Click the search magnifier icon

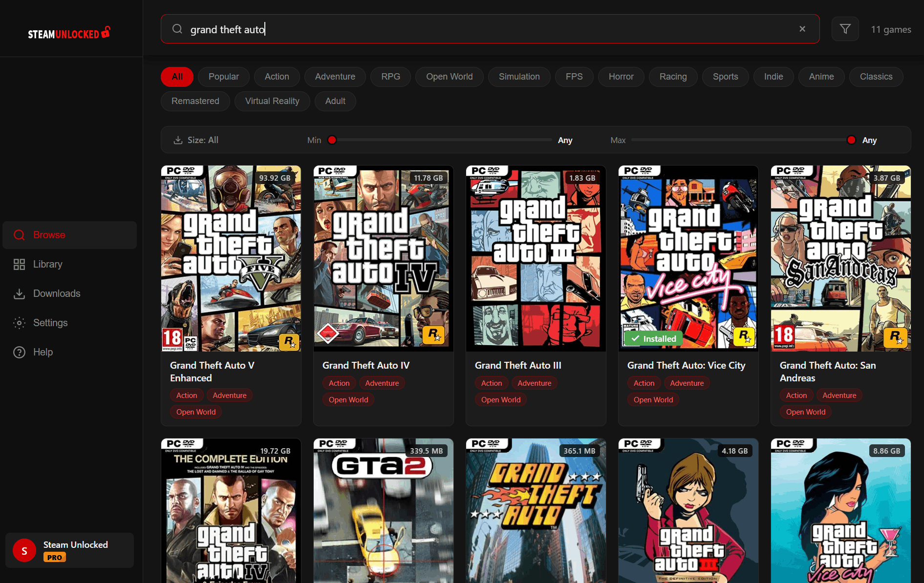pyautogui.click(x=177, y=29)
